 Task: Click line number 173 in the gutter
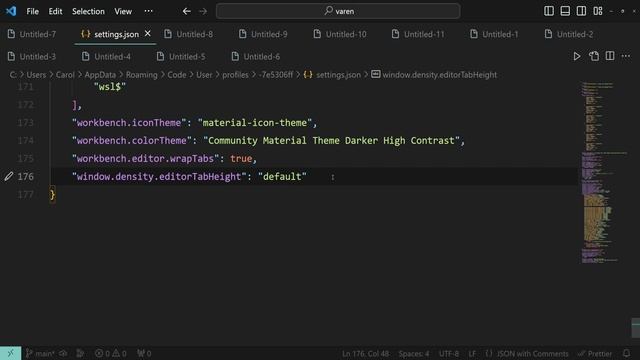point(25,122)
